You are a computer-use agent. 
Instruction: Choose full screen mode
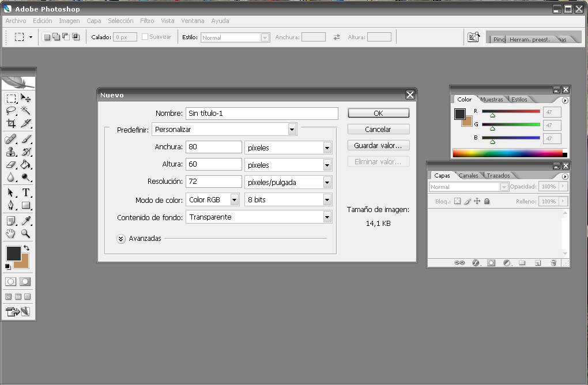click(x=27, y=296)
